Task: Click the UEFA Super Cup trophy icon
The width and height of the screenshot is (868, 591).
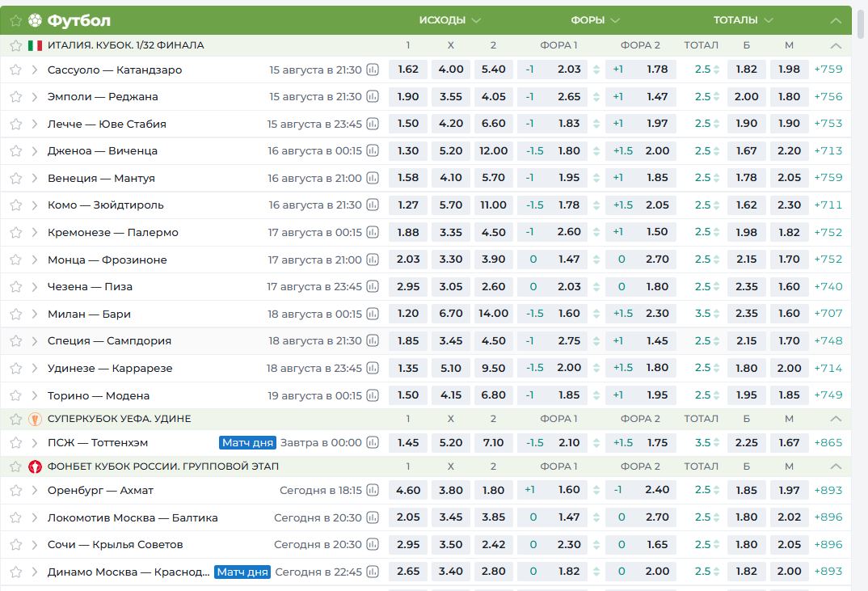Action: (x=35, y=420)
